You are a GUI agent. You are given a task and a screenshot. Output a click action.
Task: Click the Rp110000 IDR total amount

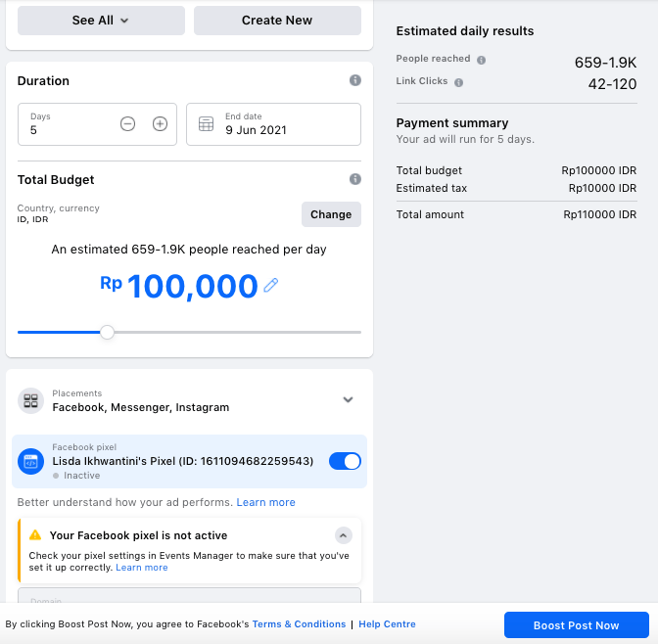click(x=600, y=214)
